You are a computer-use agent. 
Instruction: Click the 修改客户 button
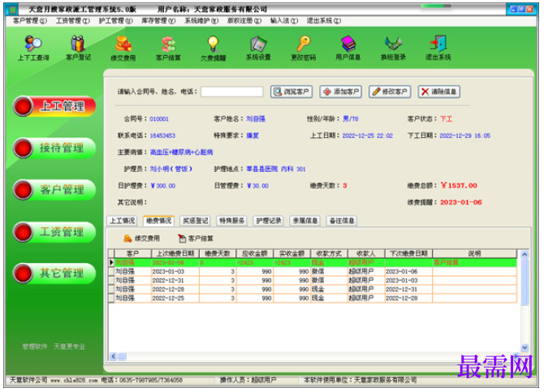coord(390,92)
